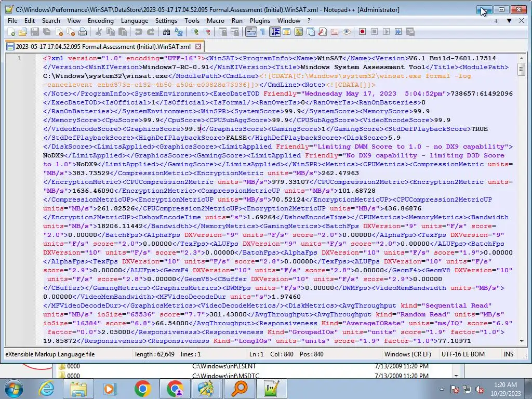This screenshot has width=532, height=399.
Task: Run macro multiple times icon
Action: [x=398, y=32]
